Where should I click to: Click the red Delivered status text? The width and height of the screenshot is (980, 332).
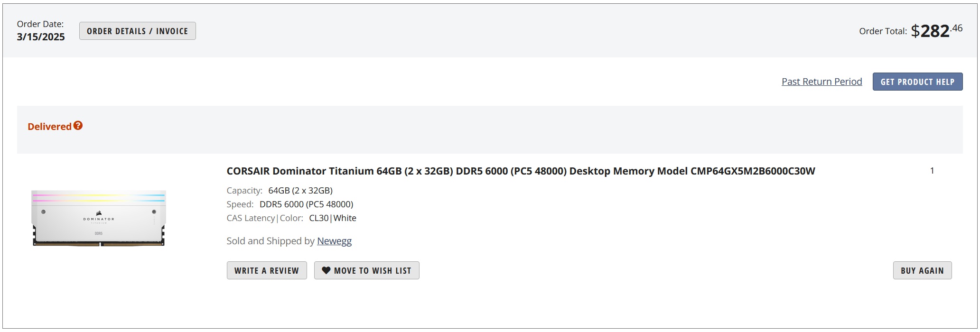(49, 127)
